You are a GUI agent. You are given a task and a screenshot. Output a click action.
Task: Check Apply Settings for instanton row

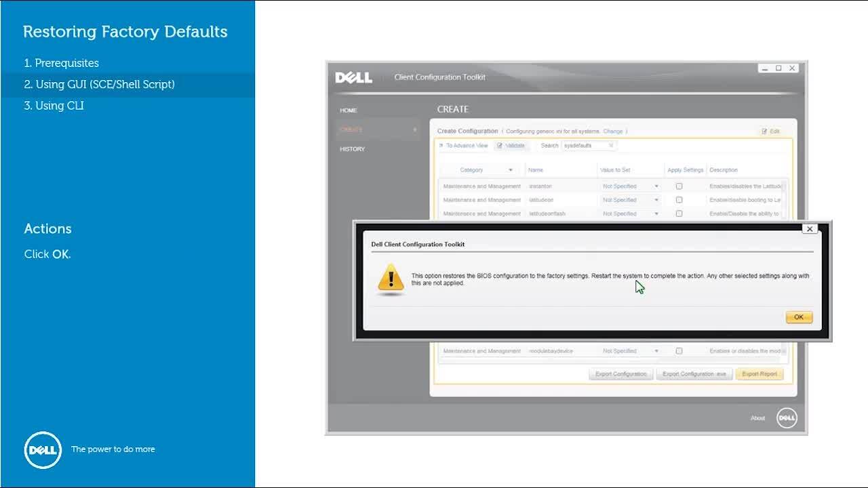pyautogui.click(x=679, y=186)
